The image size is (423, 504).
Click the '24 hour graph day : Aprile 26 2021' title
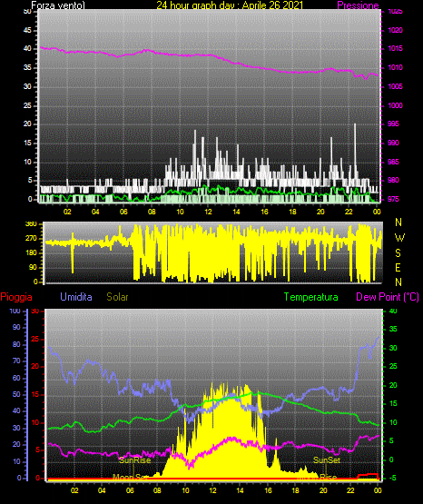[x=230, y=5]
